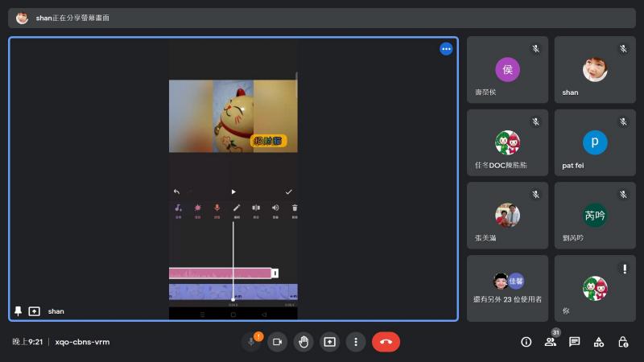Open the blue options button on the shared screen
The width and height of the screenshot is (644, 362).
446,49
